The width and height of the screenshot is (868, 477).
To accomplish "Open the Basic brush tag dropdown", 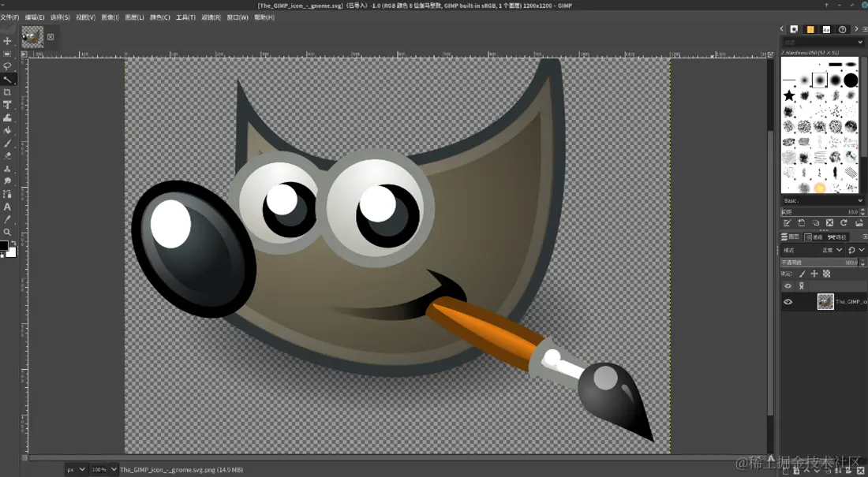I will tap(860, 200).
